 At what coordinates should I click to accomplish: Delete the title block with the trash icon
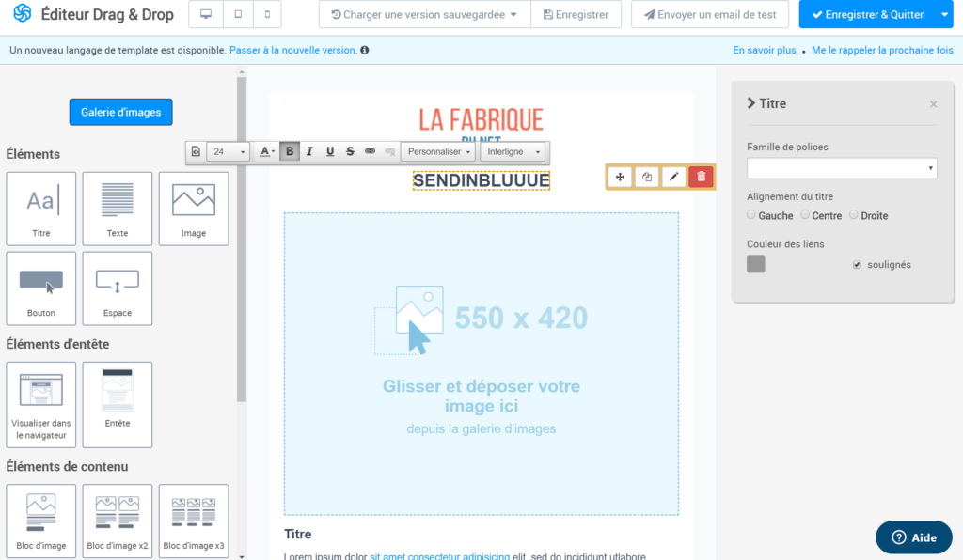pos(701,177)
